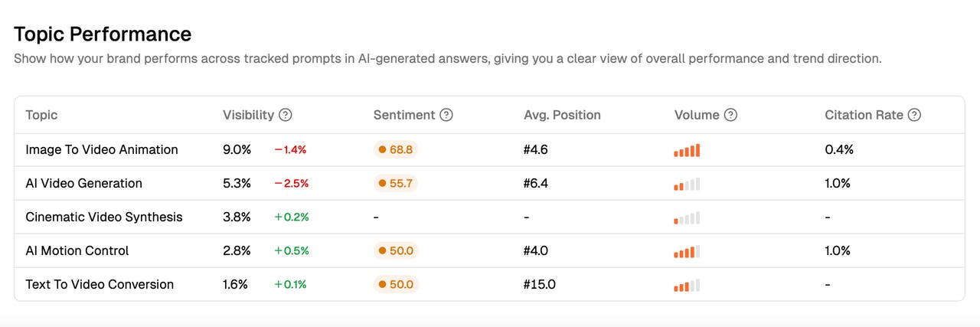Click the Citation Rate help icon
Viewport: 980px width, 327px height.
tap(913, 115)
